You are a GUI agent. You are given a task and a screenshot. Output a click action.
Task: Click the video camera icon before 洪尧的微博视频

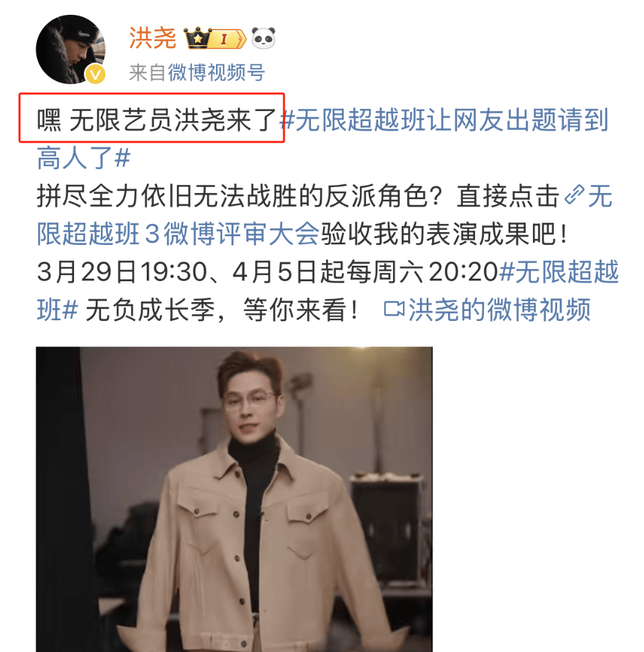click(x=394, y=310)
